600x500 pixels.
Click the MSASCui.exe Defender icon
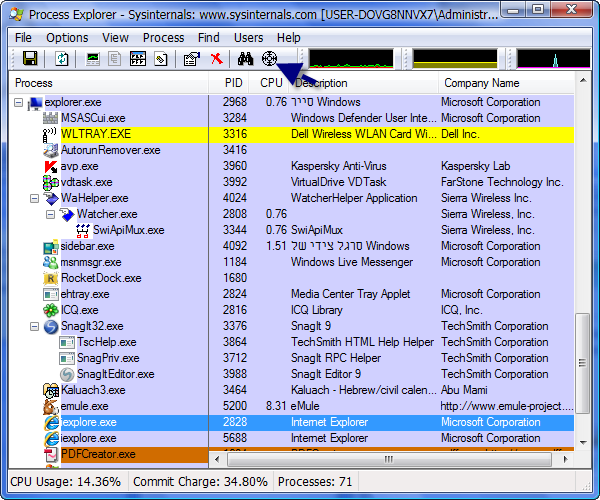click(50, 118)
